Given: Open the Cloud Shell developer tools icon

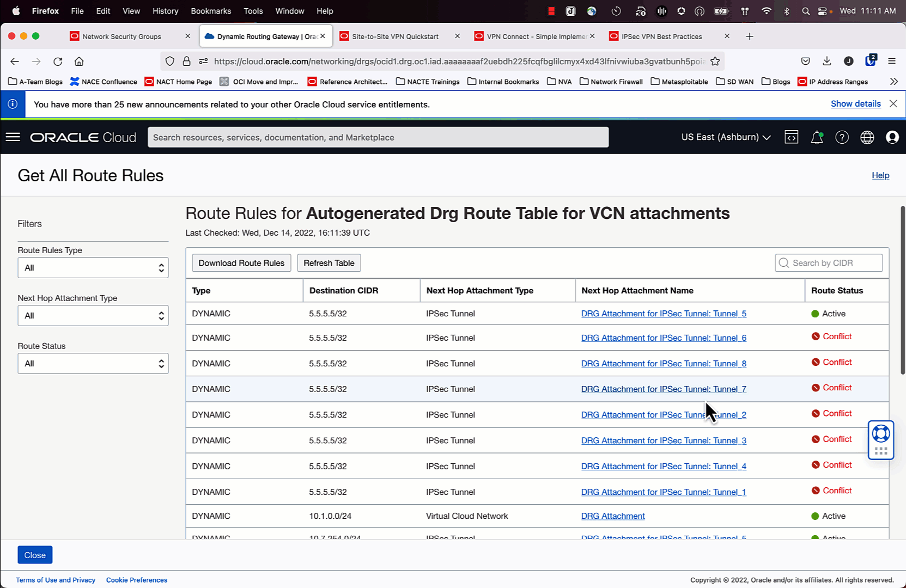Looking at the screenshot, I should click(791, 137).
